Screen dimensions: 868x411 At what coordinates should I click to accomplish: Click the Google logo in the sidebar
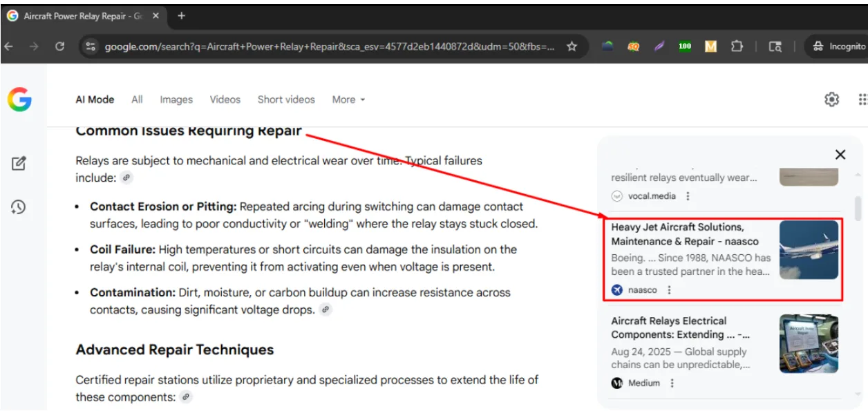[19, 99]
